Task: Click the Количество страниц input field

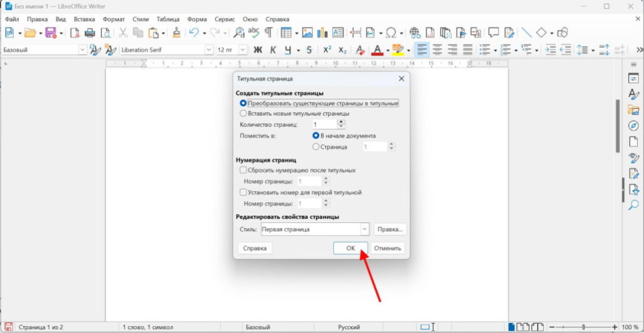Action: tap(325, 124)
